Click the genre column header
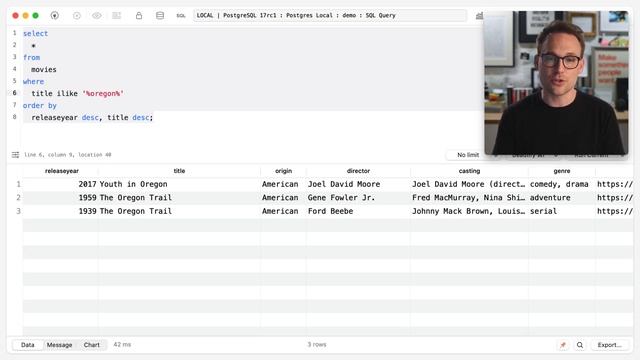 coord(562,171)
